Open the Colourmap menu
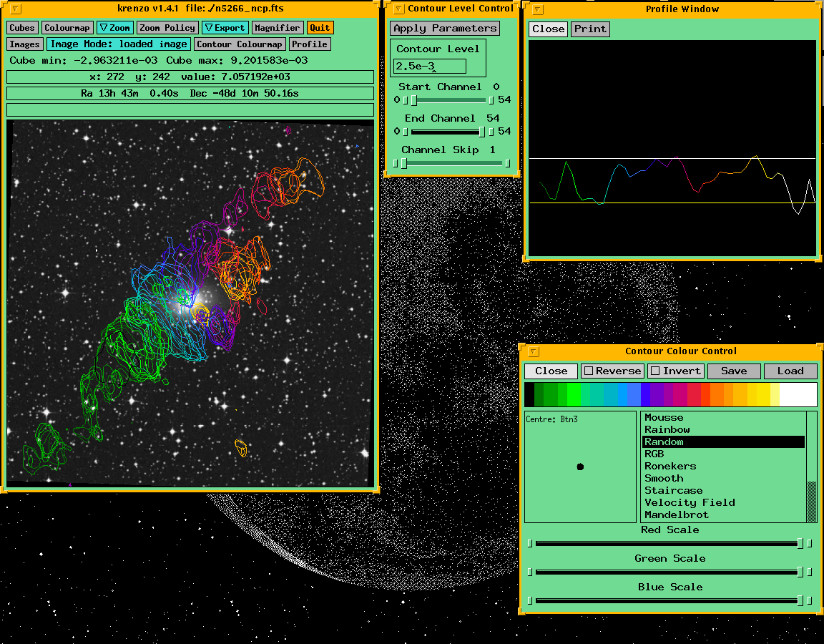 coord(67,28)
